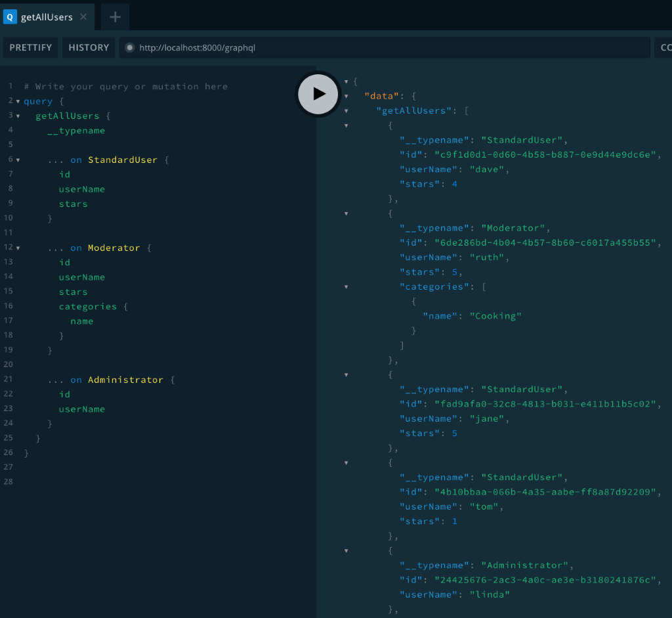Image resolution: width=672 pixels, height=618 pixels.
Task: Close the getAllUsers tab
Action: pyautogui.click(x=83, y=17)
